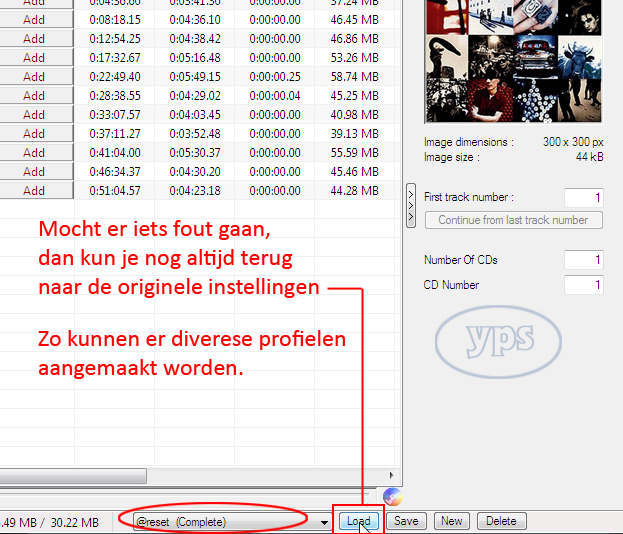Edit the Number Of CDs field

tap(584, 260)
